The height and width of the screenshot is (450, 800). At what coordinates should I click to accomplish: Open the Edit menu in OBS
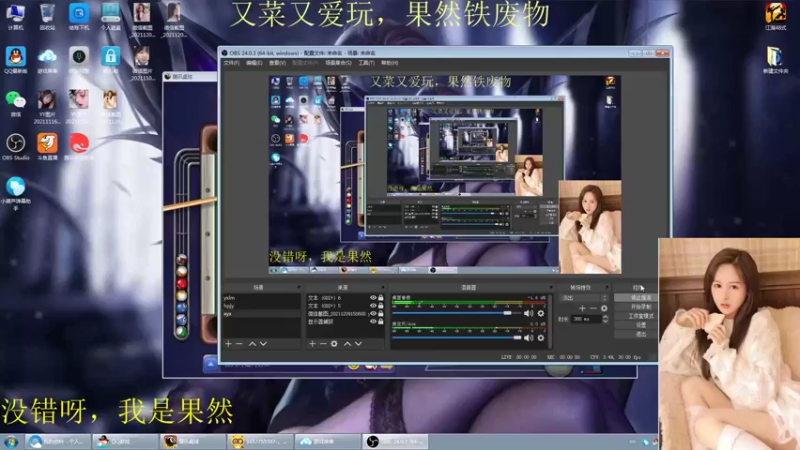coord(254,63)
